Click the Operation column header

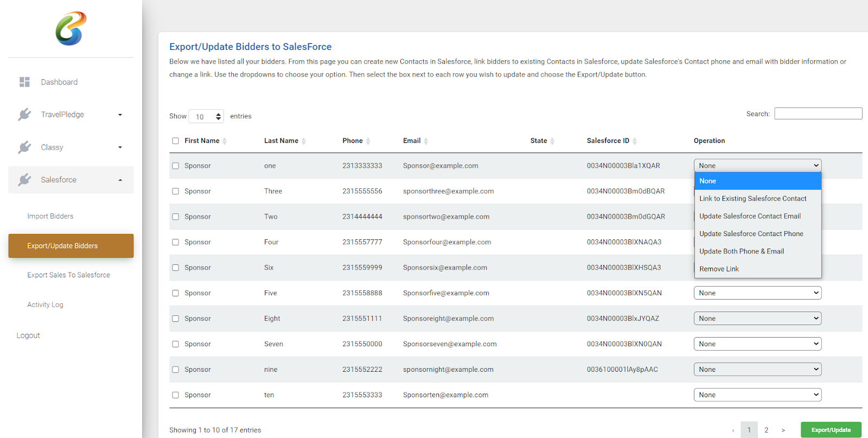(709, 141)
